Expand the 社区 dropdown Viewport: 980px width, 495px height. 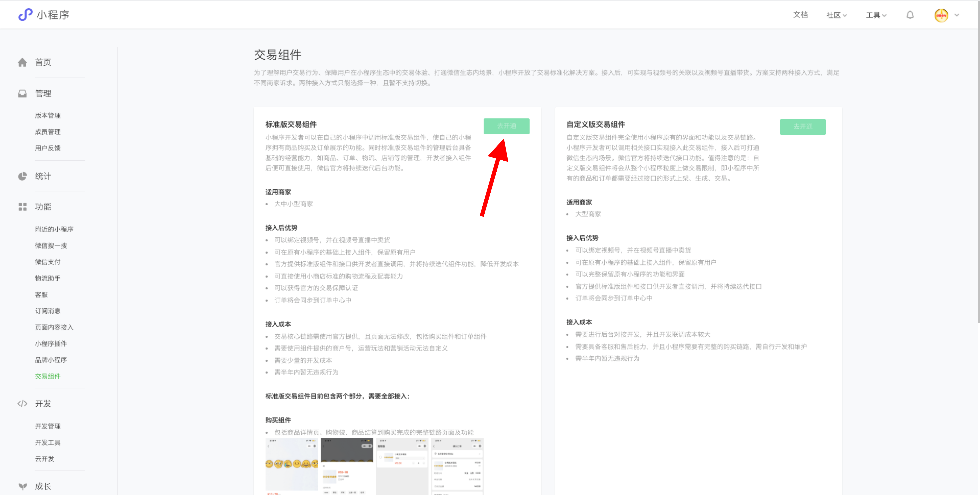coord(836,15)
